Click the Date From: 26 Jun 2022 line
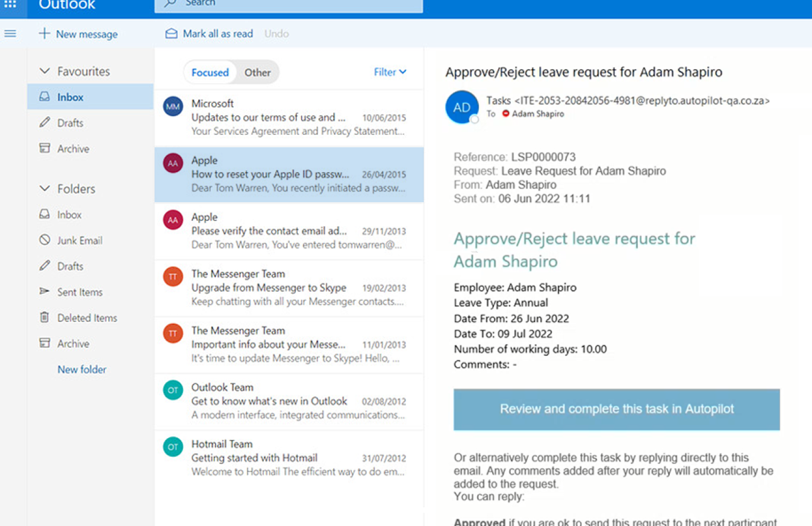This screenshot has height=526, width=812. point(511,318)
